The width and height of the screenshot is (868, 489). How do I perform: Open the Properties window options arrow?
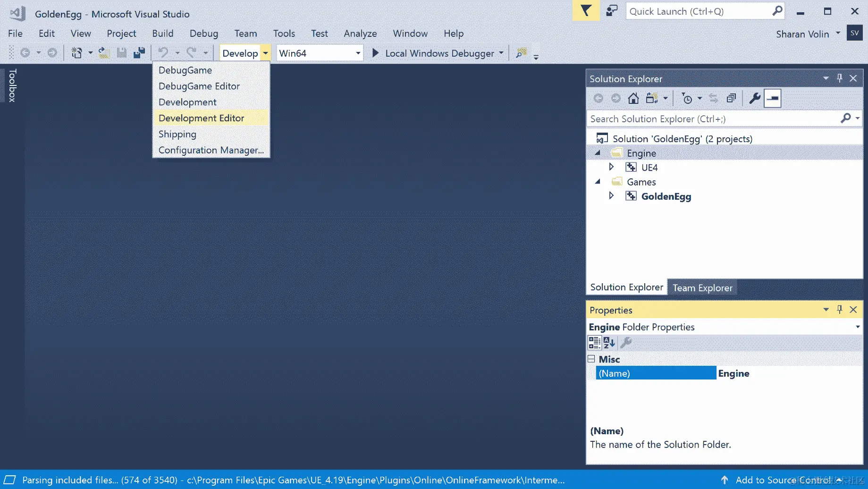[826, 310]
